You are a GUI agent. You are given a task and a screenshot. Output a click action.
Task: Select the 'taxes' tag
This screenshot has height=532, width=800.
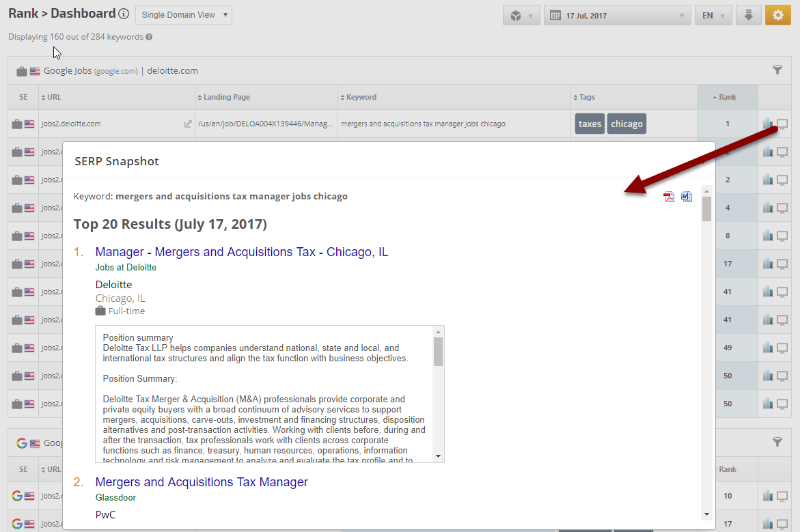click(590, 124)
